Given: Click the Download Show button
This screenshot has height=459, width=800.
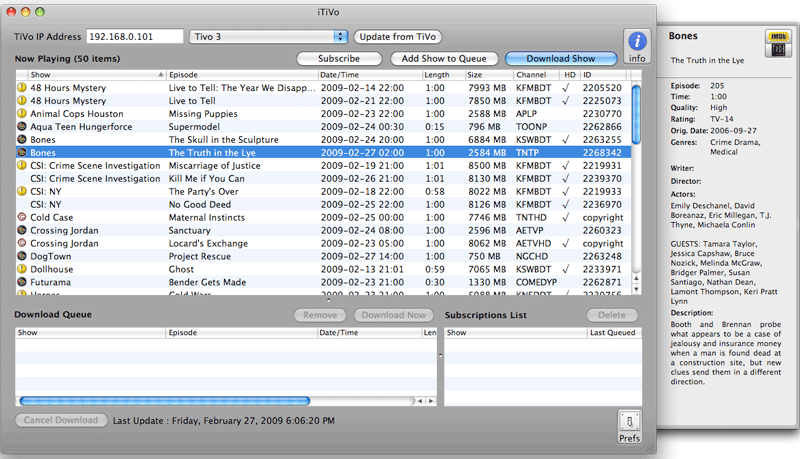Looking at the screenshot, I should click(x=561, y=59).
